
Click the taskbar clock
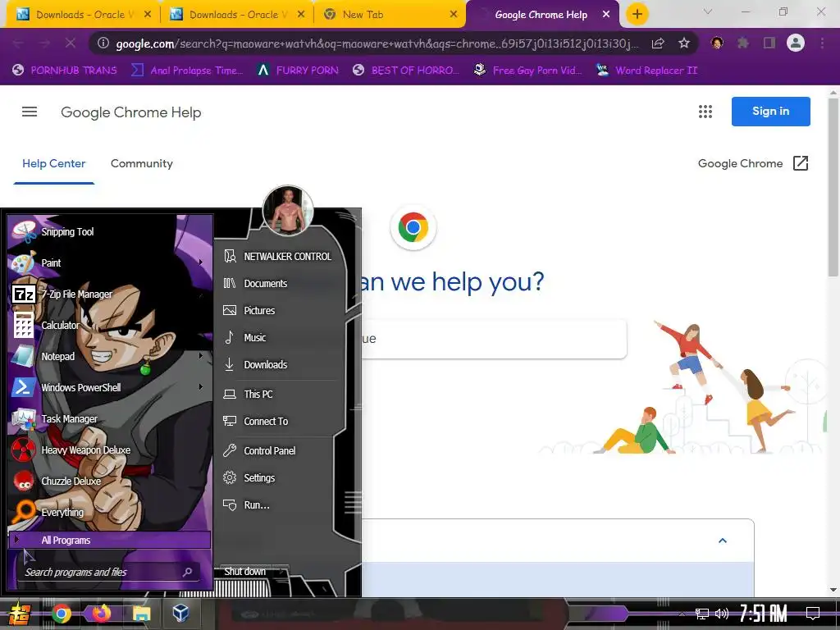(x=764, y=614)
